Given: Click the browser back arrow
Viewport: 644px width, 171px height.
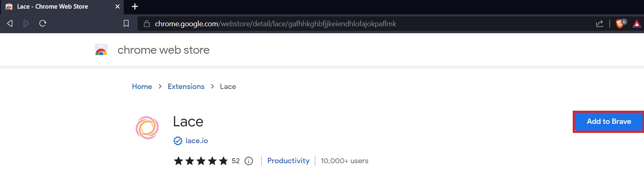Looking at the screenshot, I should (10, 23).
